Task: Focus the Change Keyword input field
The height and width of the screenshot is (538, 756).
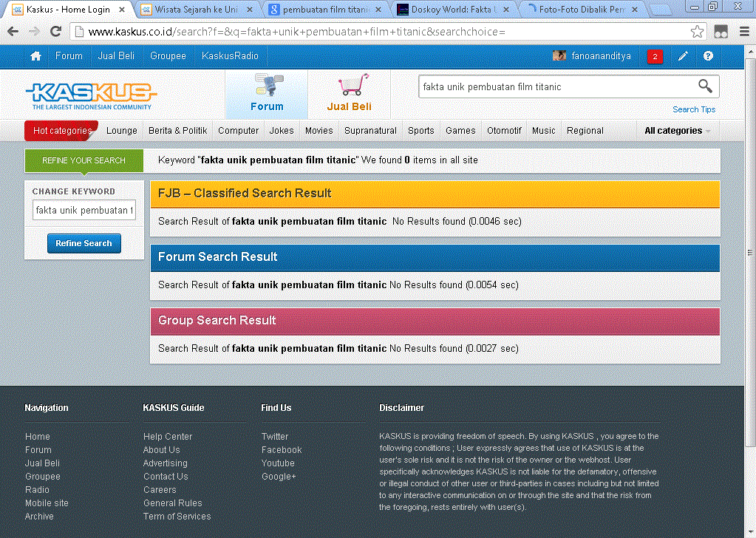Action: 84,210
